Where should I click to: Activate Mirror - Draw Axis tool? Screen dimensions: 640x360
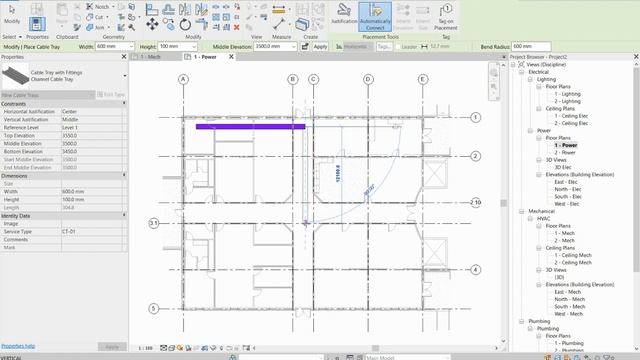(201, 10)
